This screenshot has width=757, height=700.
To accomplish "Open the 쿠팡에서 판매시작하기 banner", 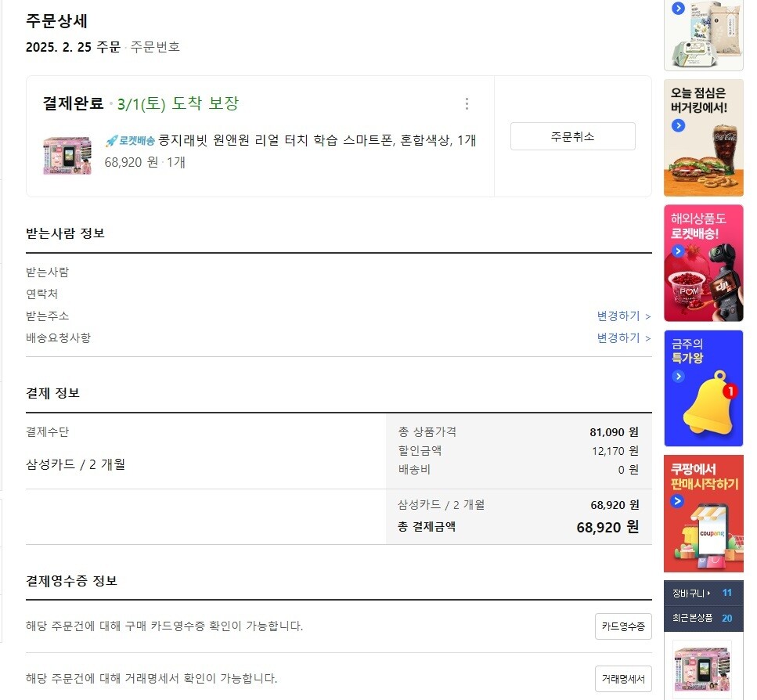I will pyautogui.click(x=704, y=514).
